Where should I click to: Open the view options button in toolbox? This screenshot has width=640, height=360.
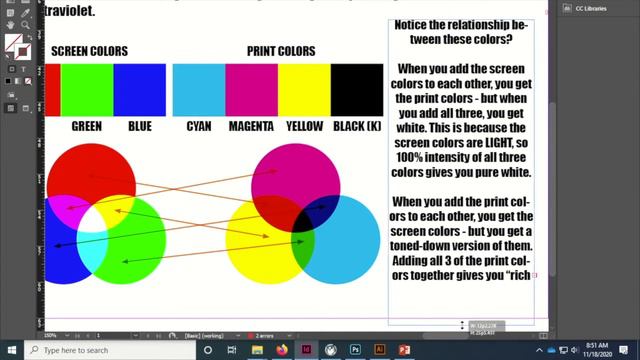coord(11,96)
